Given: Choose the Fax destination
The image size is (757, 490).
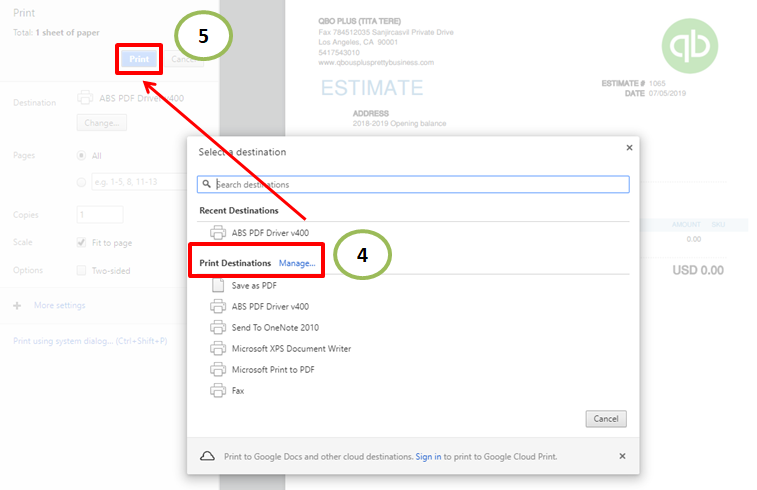Looking at the screenshot, I should tap(238, 391).
